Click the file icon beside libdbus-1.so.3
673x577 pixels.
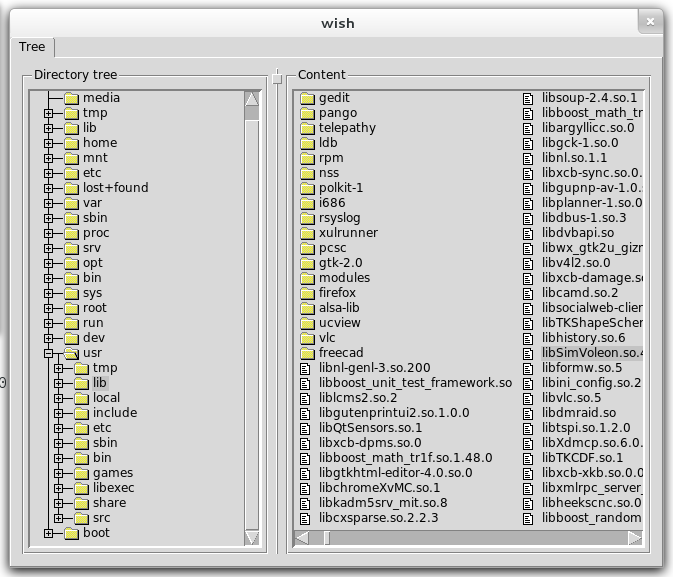[528, 219]
